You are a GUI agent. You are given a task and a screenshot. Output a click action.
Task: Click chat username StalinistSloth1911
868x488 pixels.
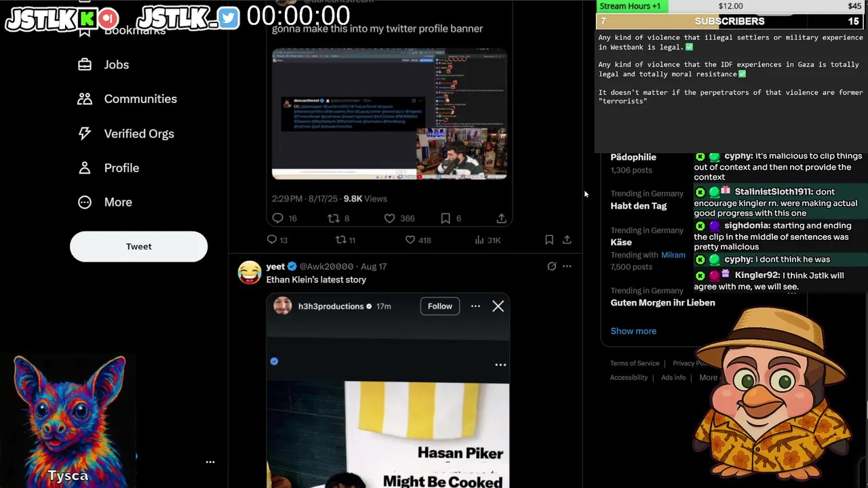pyautogui.click(x=774, y=192)
